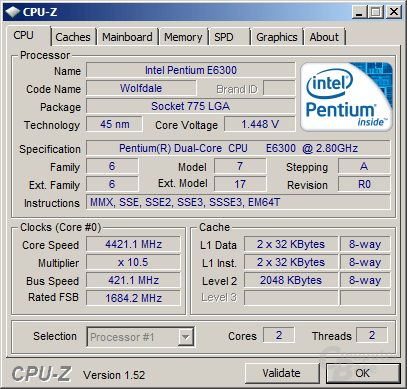The image size is (407, 389).
Task: Open the Graphics tab
Action: point(277,37)
